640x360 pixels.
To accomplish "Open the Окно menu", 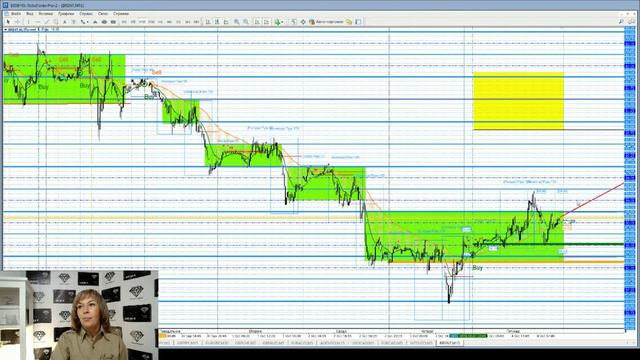I will tap(103, 13).
